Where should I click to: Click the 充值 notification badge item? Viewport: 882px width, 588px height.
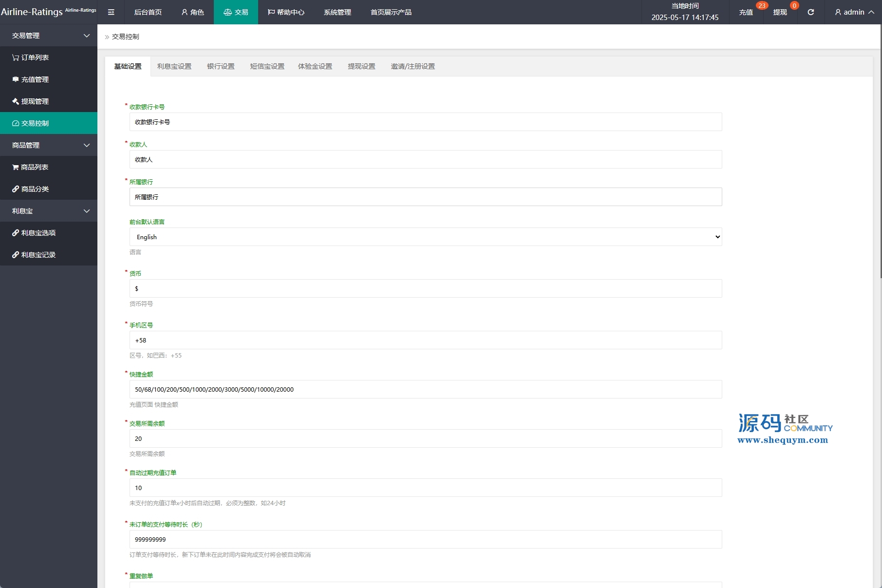coord(746,12)
